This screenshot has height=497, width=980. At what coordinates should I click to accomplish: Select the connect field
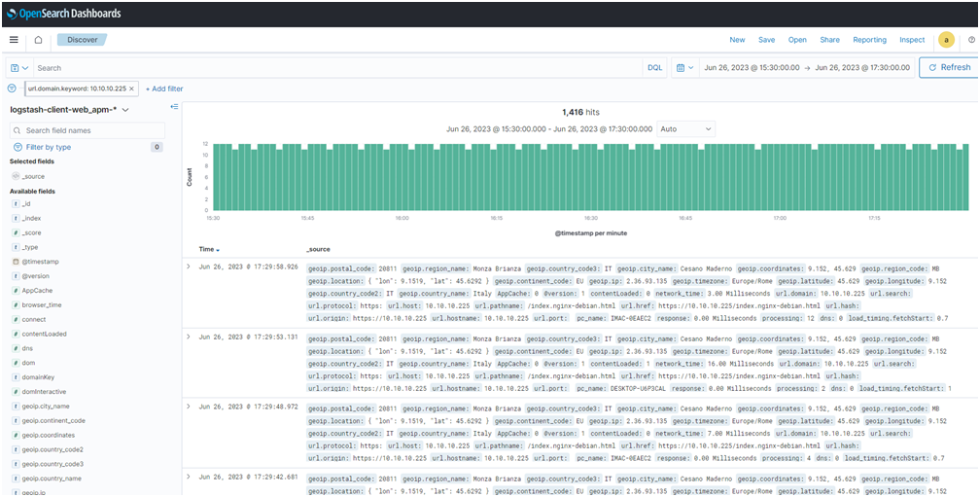[34, 319]
